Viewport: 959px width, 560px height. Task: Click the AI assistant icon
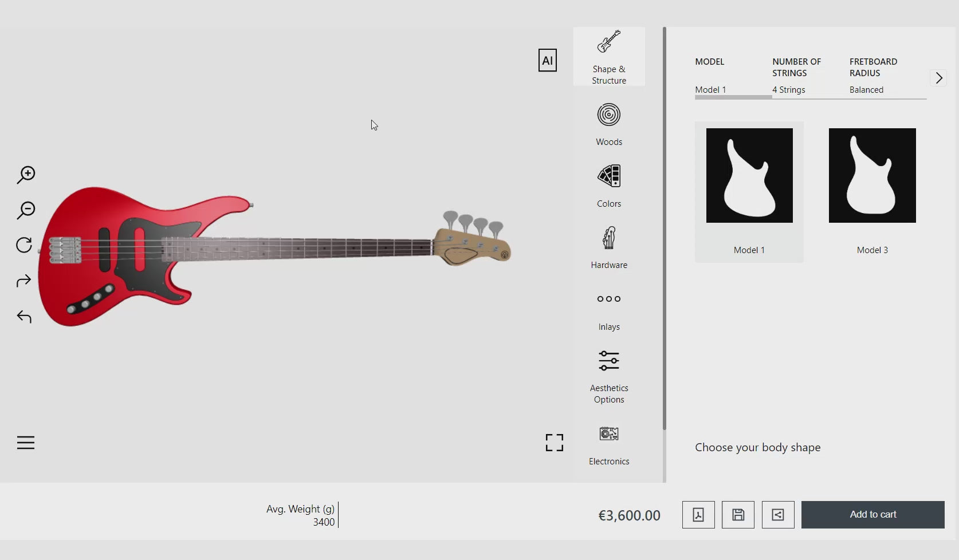pyautogui.click(x=547, y=60)
